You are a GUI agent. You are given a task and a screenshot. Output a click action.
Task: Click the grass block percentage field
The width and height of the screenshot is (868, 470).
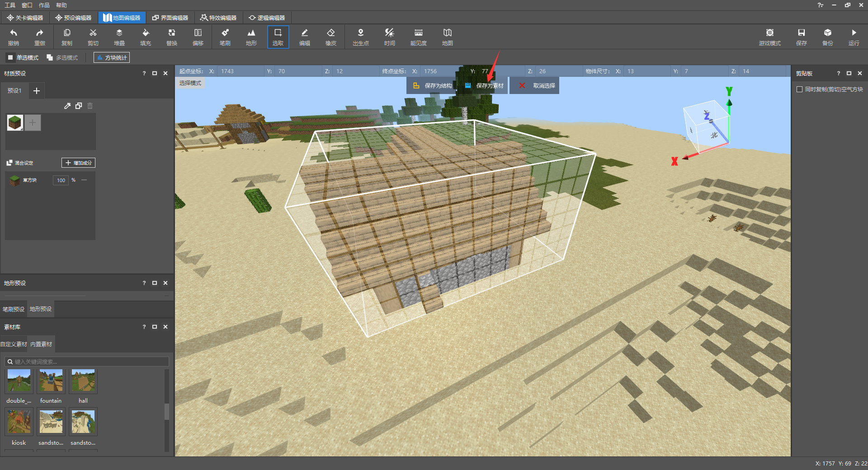61,180
